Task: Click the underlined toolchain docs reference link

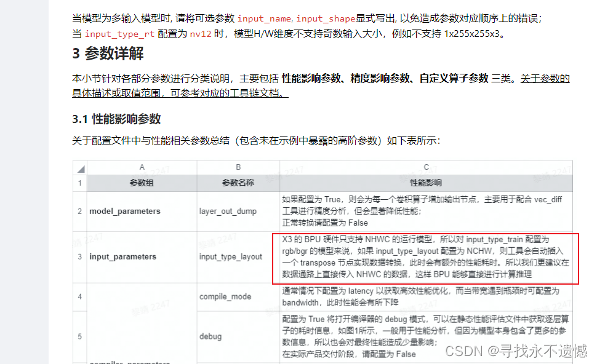Action: tap(321, 85)
